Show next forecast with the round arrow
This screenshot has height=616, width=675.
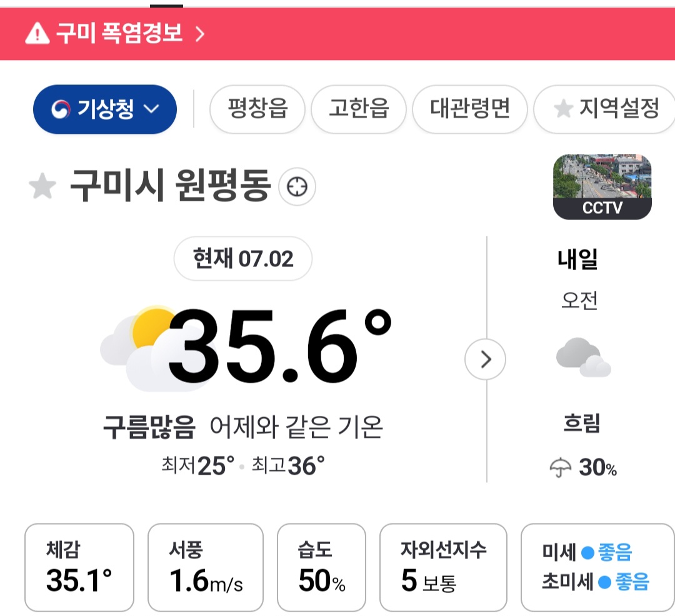tap(485, 359)
